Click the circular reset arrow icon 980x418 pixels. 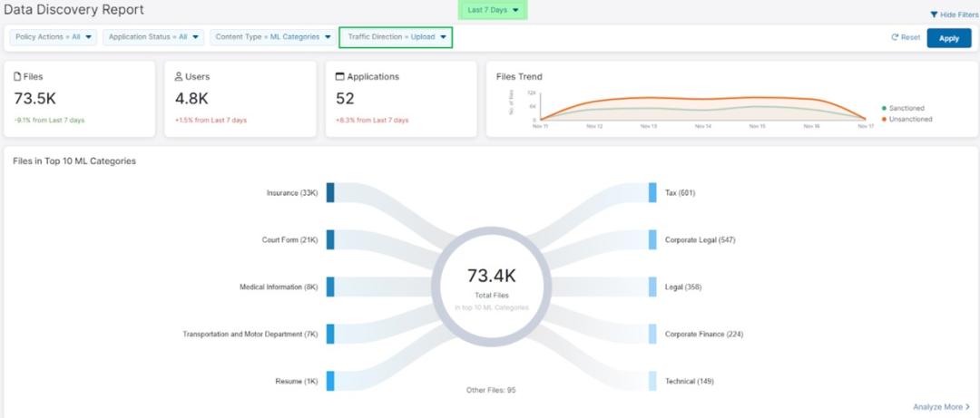pos(895,37)
